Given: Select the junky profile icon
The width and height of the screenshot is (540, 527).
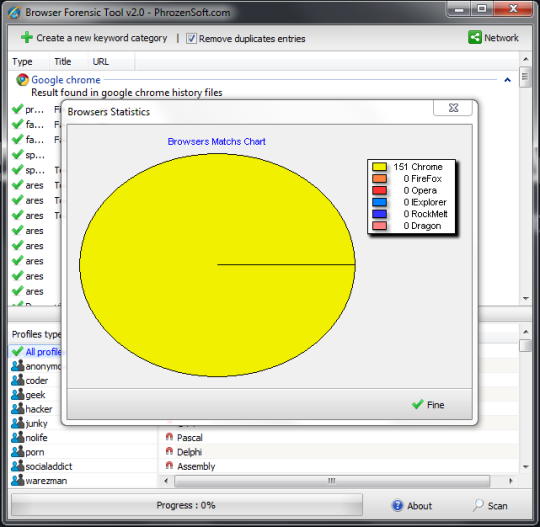Looking at the screenshot, I should click(x=18, y=423).
